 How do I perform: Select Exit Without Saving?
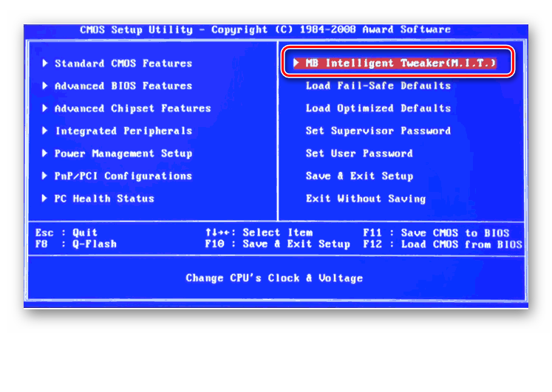click(x=366, y=199)
